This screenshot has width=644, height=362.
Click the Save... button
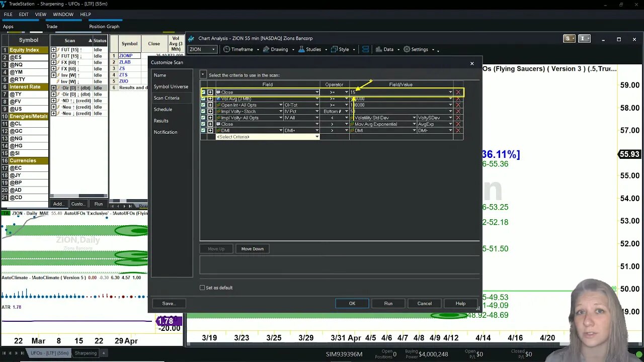coord(169,303)
